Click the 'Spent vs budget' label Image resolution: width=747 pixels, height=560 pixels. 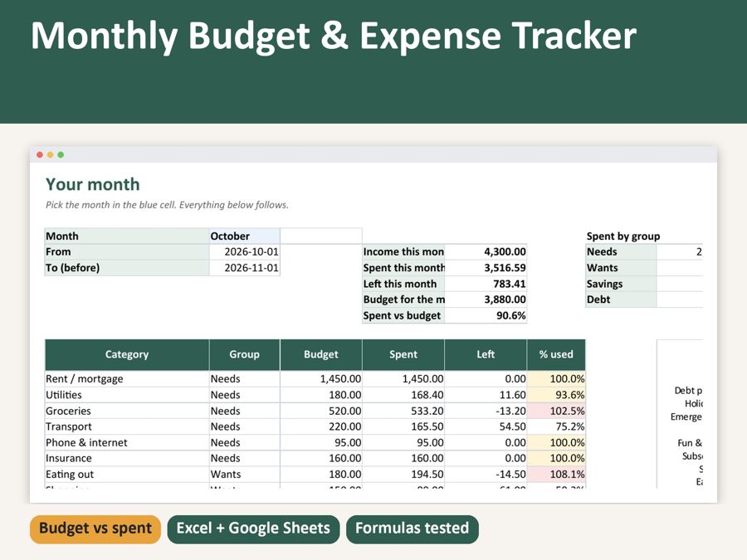(x=403, y=315)
